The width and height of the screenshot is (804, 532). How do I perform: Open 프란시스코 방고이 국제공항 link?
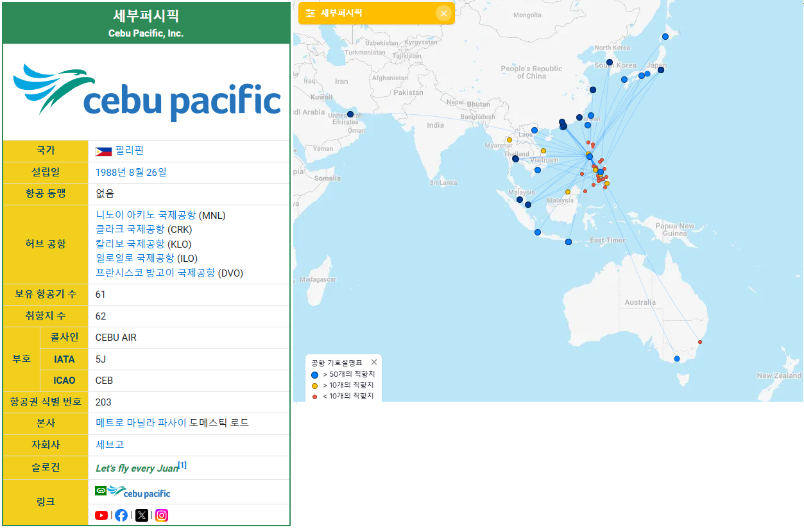pyautogui.click(x=155, y=273)
